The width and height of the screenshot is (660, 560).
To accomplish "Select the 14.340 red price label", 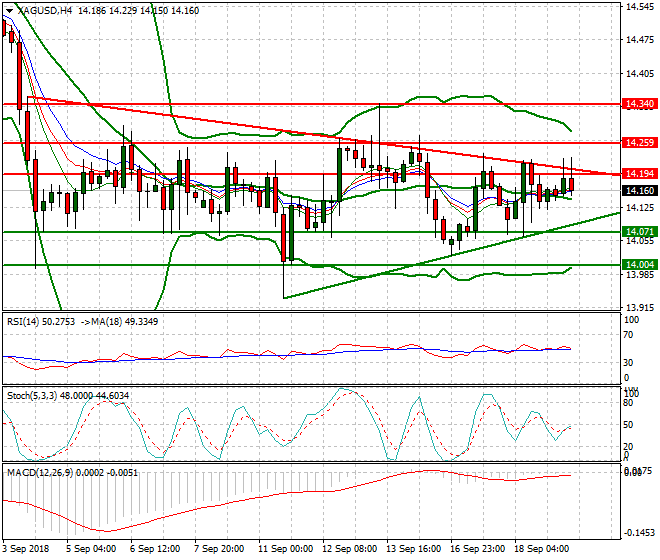I will coord(640,104).
